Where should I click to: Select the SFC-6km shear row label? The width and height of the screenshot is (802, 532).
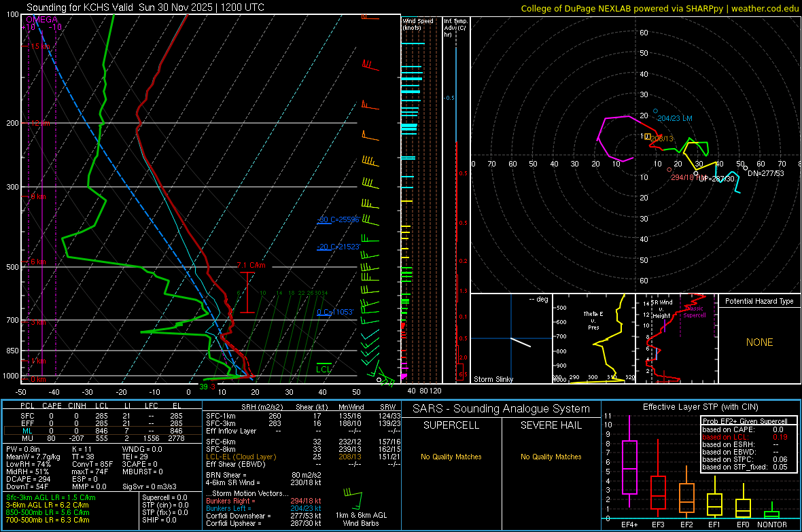click(221, 442)
